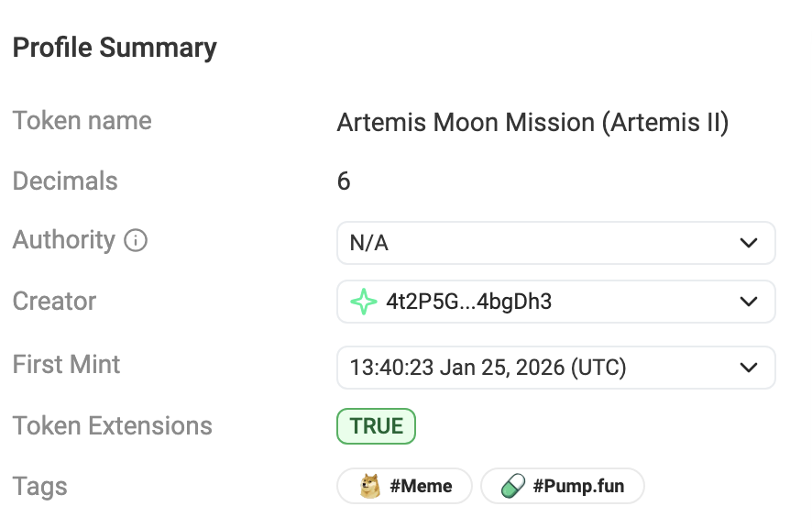Click the Authority label text
812x528 pixels.
tap(63, 240)
